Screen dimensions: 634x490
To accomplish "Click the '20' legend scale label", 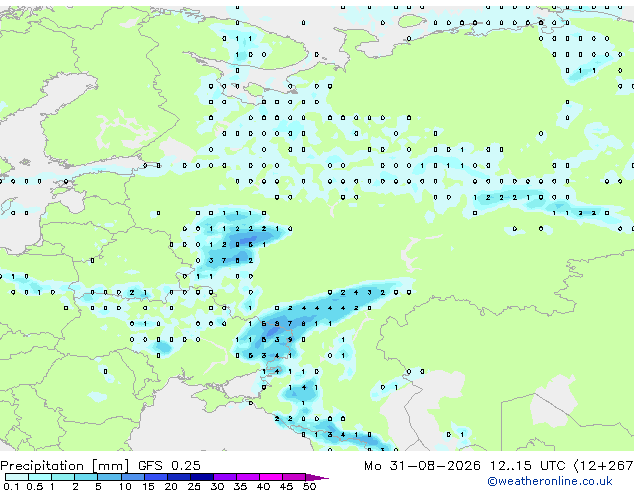I will [x=171, y=486].
